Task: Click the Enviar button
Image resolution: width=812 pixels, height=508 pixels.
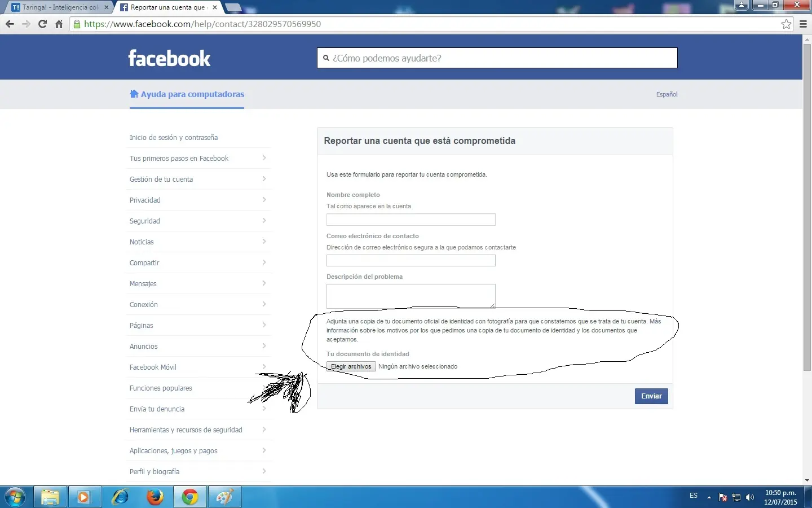Action: 651,396
